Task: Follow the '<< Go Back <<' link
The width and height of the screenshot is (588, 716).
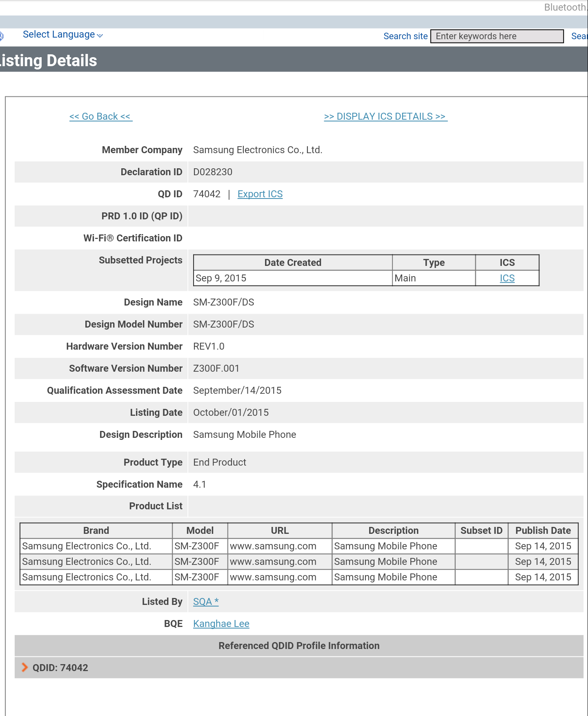Action: (100, 116)
